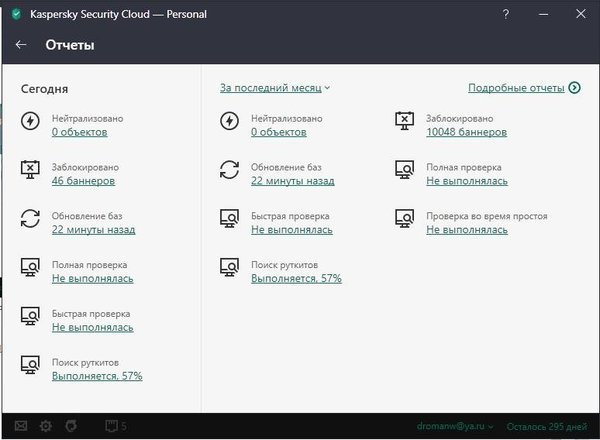Click the news notification icon with count 5
Viewport: 600px width, 440px height.
114,427
